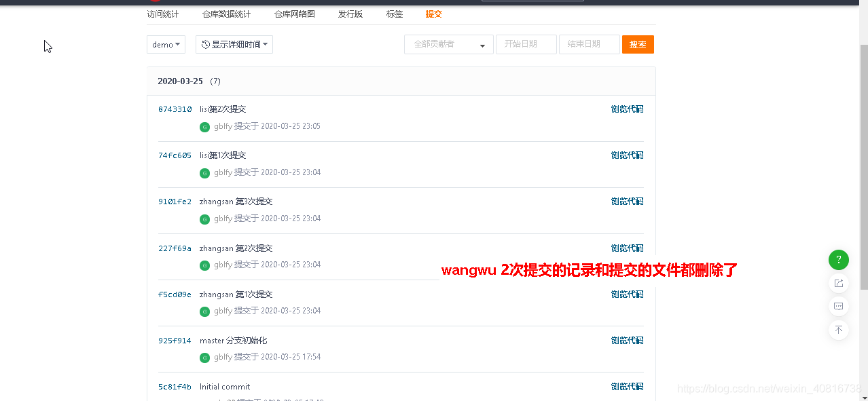Click 浏览代码 for commit 8743310
The height and width of the screenshot is (401, 868).
click(627, 109)
